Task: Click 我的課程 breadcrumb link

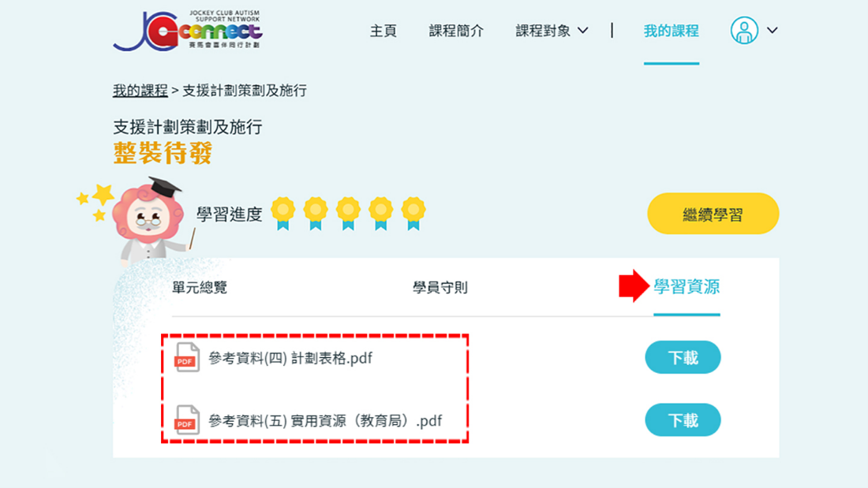Action: (140, 90)
